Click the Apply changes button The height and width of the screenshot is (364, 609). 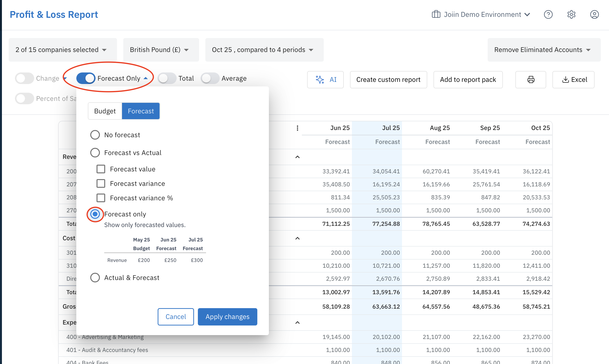pyautogui.click(x=227, y=317)
